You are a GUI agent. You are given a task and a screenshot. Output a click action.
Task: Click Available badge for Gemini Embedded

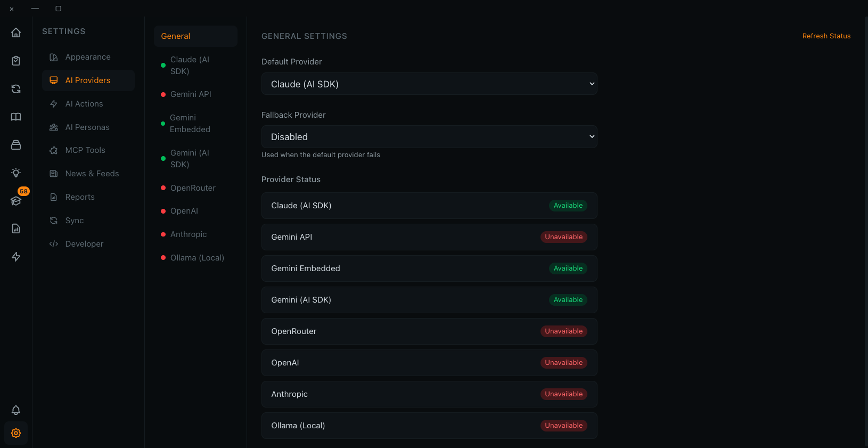(568, 268)
